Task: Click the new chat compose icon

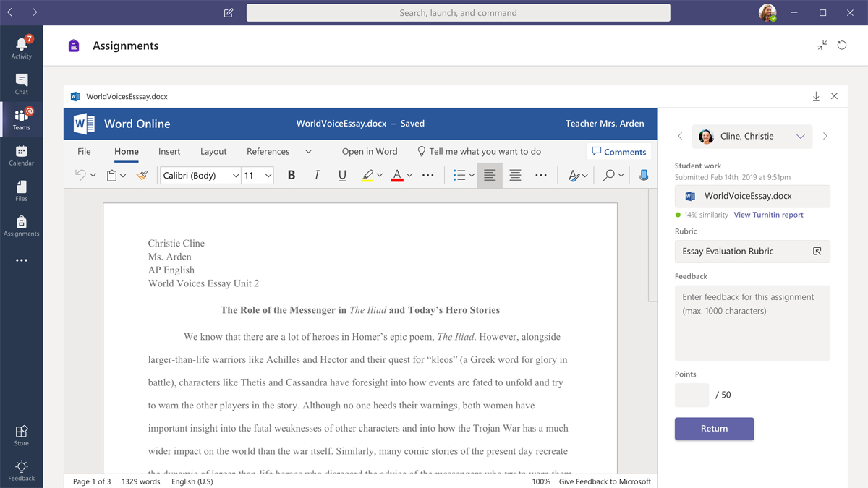Action: 229,13
